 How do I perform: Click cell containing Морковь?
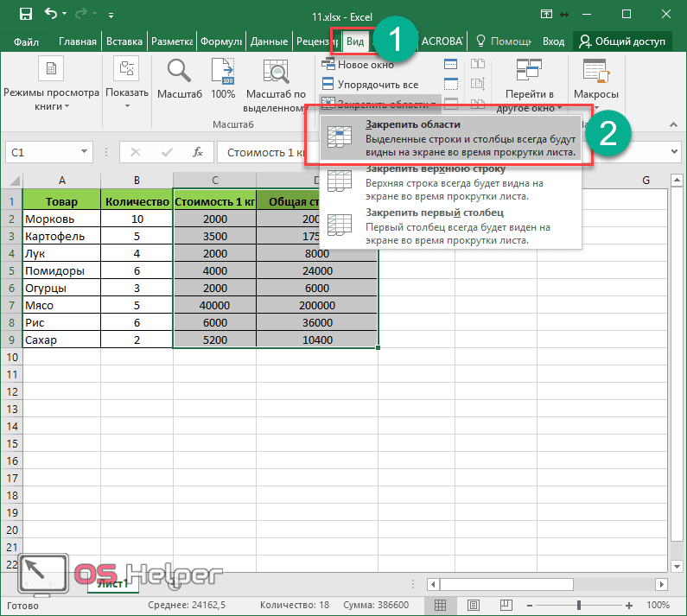[61, 219]
